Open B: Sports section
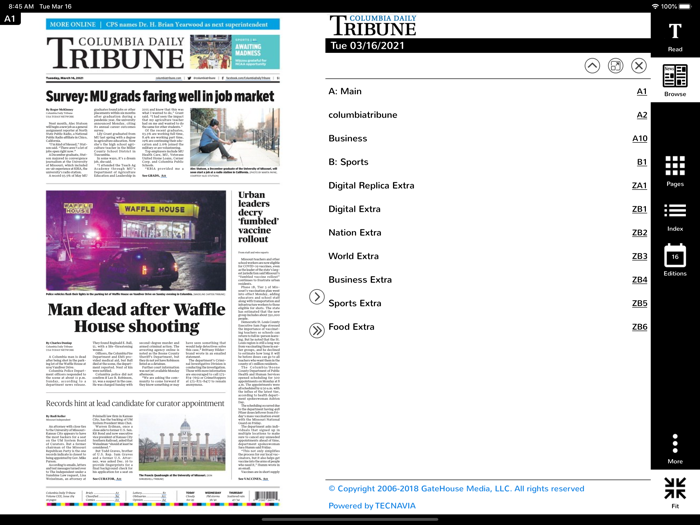This screenshot has width=700, height=525. tap(348, 162)
